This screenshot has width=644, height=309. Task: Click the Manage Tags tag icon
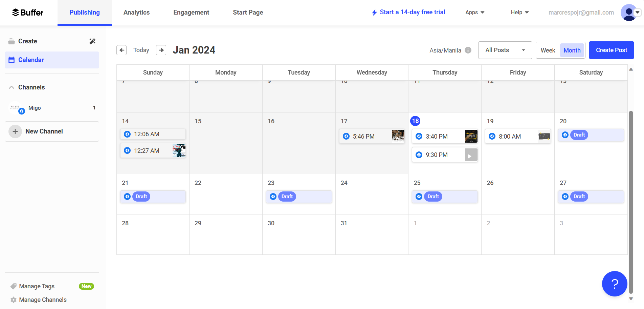[x=14, y=286]
